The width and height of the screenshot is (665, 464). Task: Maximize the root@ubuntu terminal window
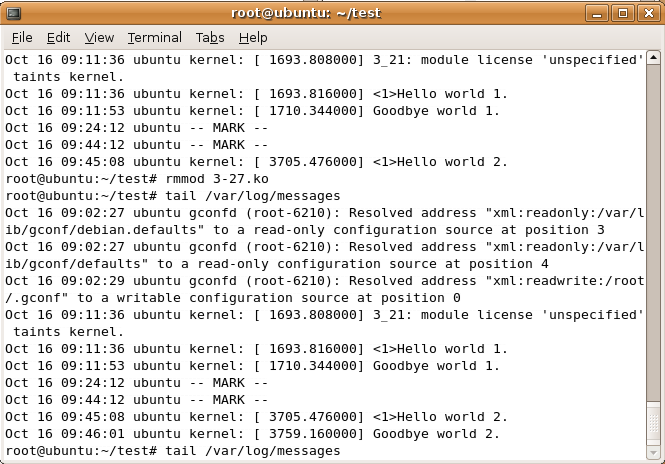click(623, 13)
